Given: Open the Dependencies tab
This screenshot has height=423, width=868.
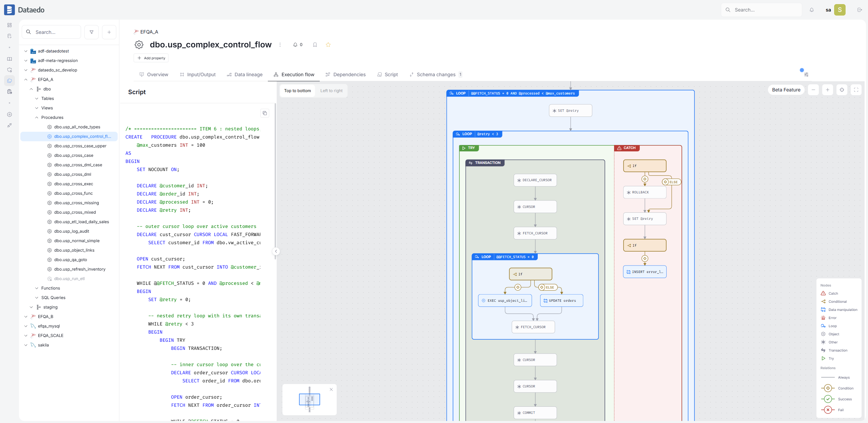Looking at the screenshot, I should point(346,75).
